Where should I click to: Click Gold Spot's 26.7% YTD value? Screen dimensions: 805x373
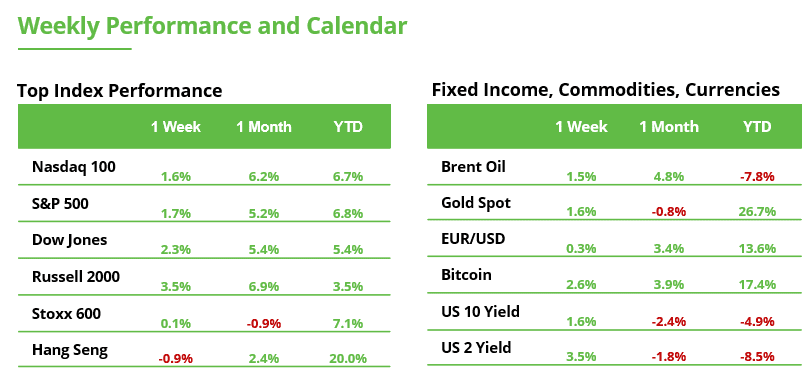coord(757,211)
